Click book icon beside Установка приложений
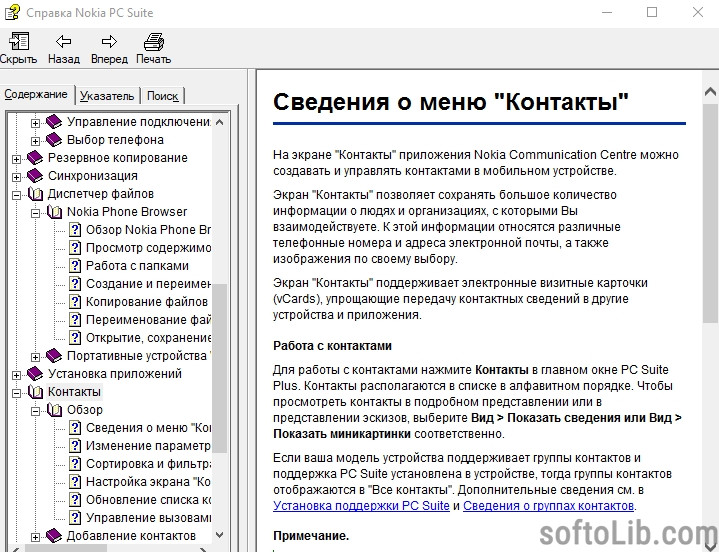The width and height of the screenshot is (719, 552). (35, 374)
